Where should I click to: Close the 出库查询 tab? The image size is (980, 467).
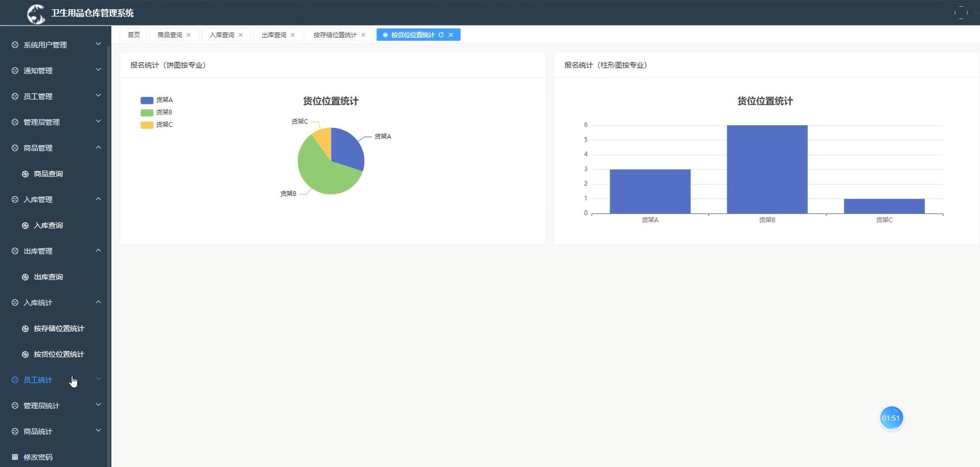[293, 35]
